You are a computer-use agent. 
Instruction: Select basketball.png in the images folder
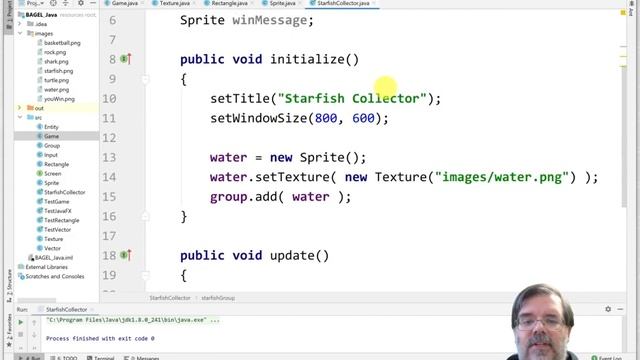[62, 43]
